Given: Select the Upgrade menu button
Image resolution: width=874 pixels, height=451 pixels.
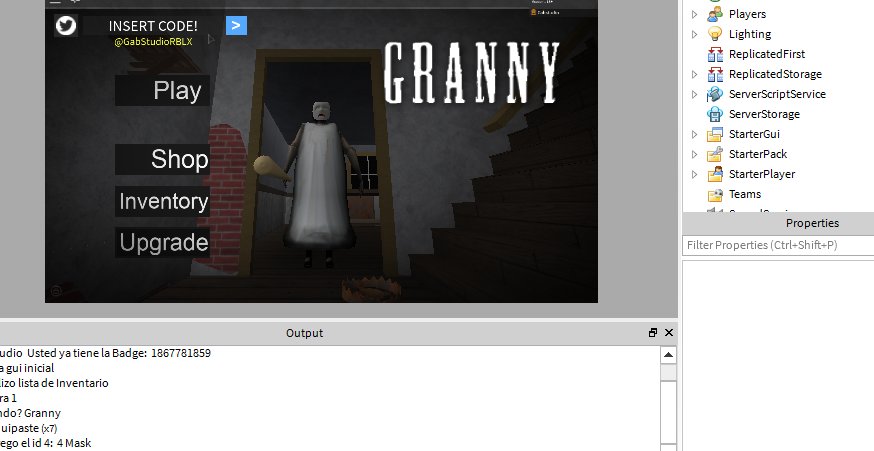Looking at the screenshot, I should pyautogui.click(x=163, y=243).
